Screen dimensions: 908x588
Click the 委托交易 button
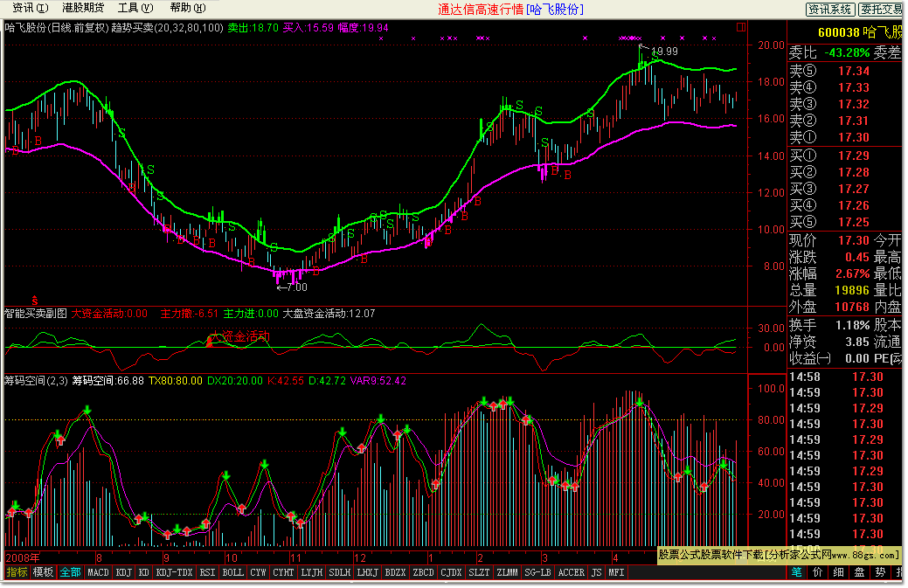click(881, 10)
